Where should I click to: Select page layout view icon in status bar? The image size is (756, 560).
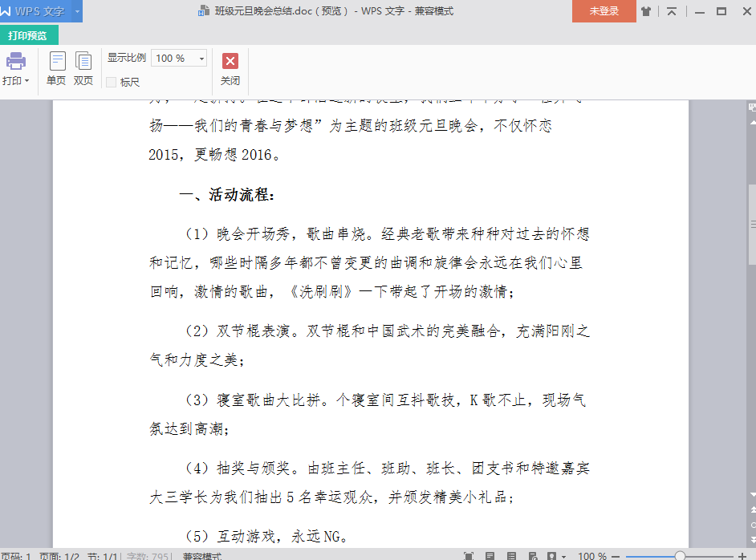click(490, 555)
